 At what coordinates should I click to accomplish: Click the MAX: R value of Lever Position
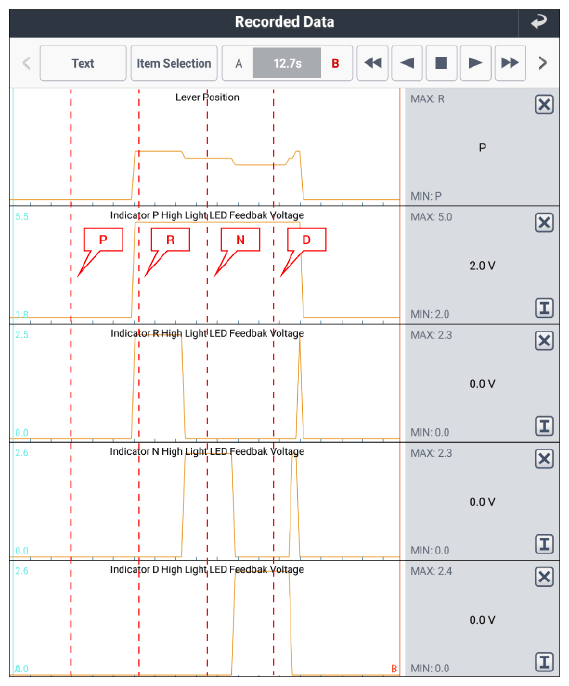[x=427, y=99]
